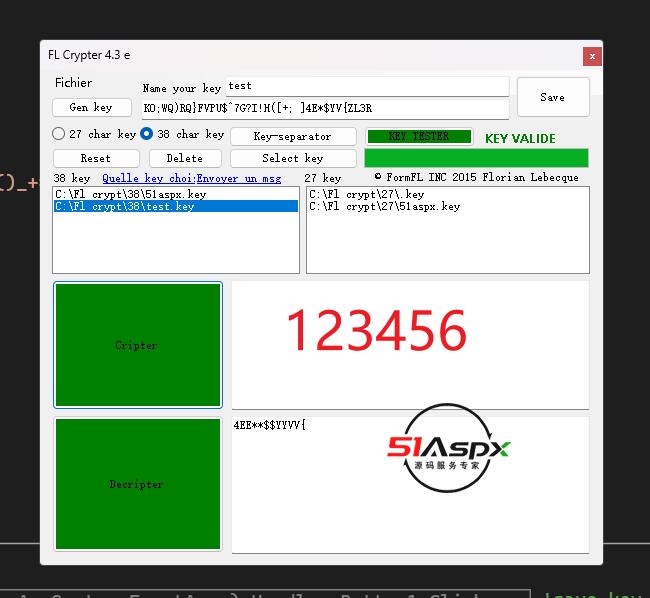
Task: Click the Delete button
Action: coord(185,158)
